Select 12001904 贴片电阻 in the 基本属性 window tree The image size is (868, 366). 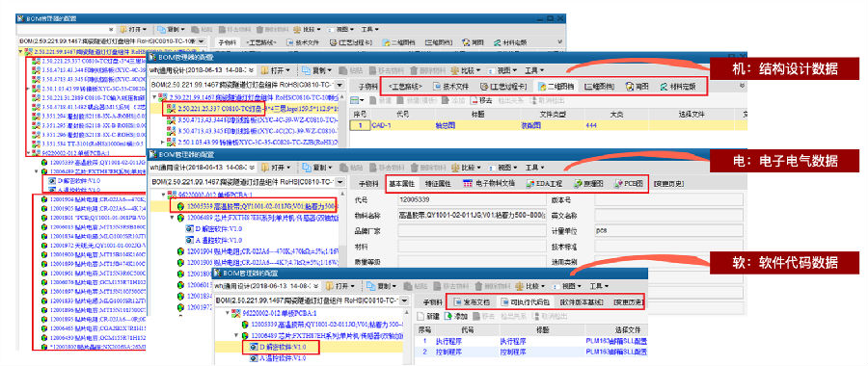coord(257,251)
